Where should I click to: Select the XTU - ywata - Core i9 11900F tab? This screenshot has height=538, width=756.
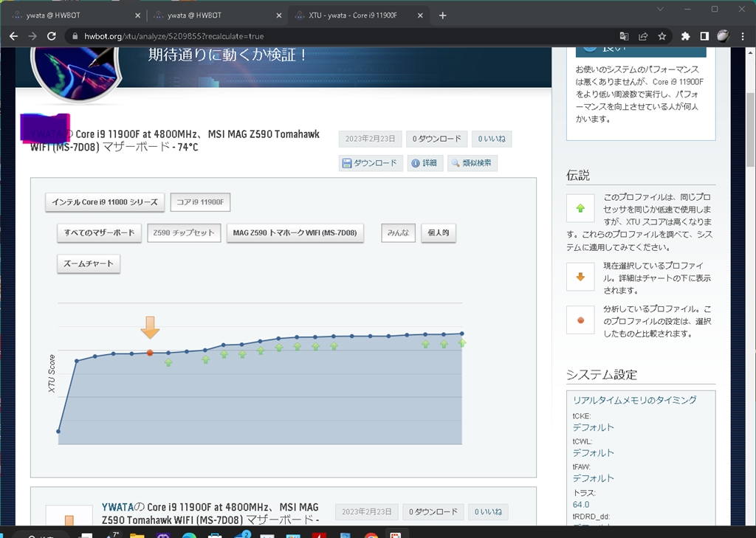pyautogui.click(x=357, y=15)
